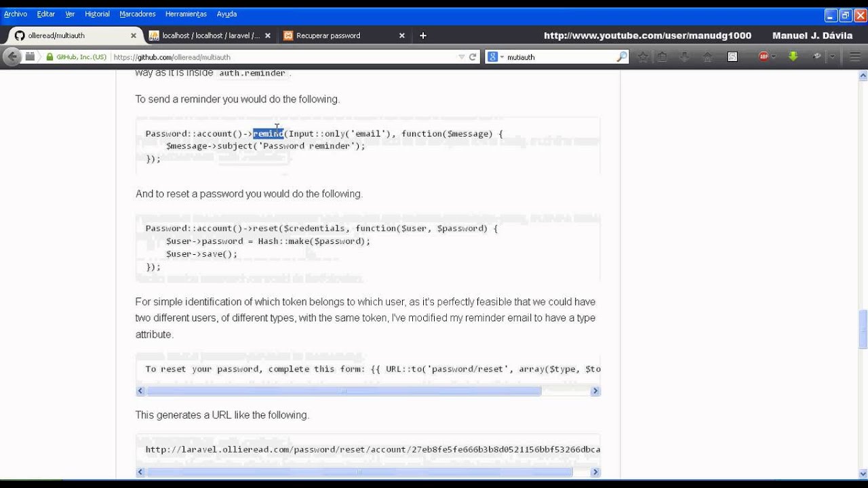Click the $message->subject('Password reminder') line
Image resolution: width=868 pixels, height=488 pixels.
point(265,146)
